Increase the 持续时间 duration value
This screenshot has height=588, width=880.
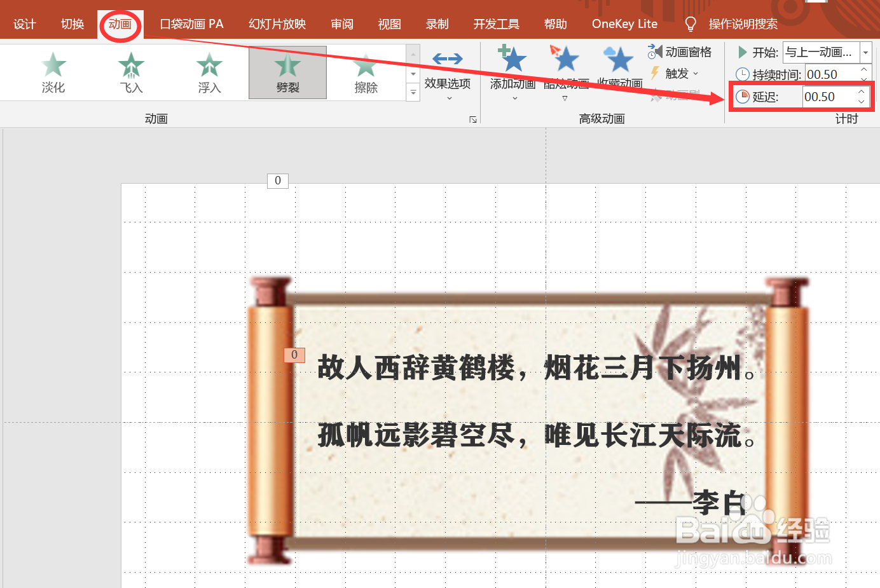863,69
